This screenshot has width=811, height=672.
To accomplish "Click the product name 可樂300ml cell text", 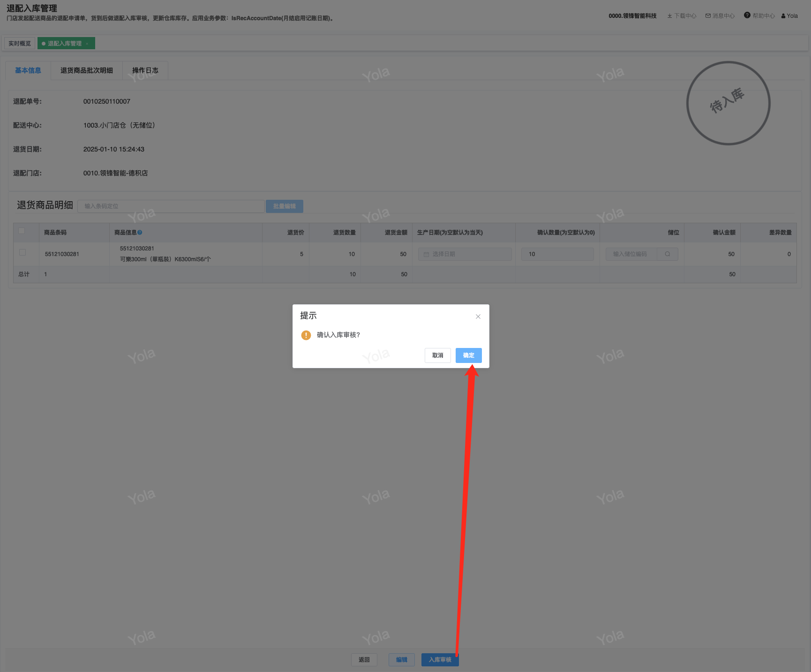I will click(165, 259).
